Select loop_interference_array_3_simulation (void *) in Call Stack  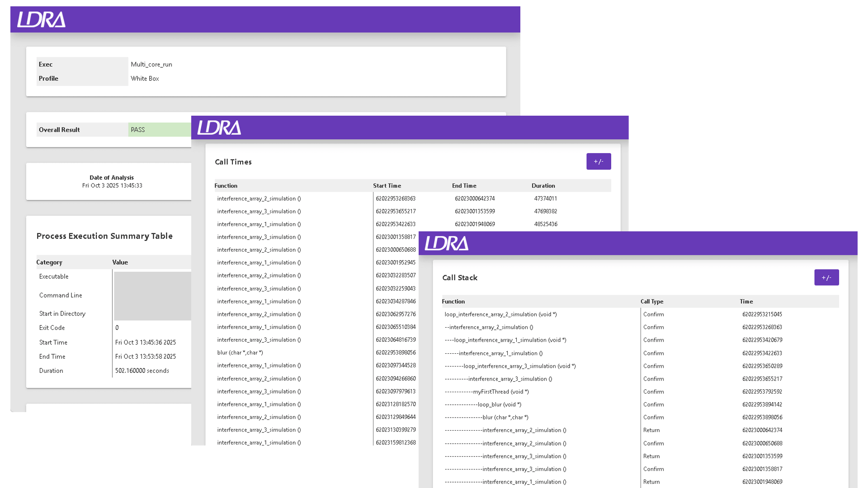[x=510, y=366]
